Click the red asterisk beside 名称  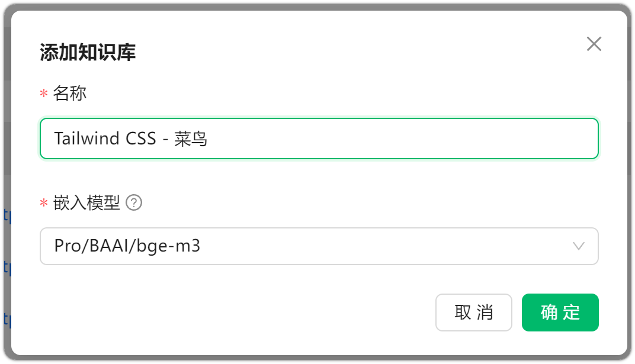(44, 94)
